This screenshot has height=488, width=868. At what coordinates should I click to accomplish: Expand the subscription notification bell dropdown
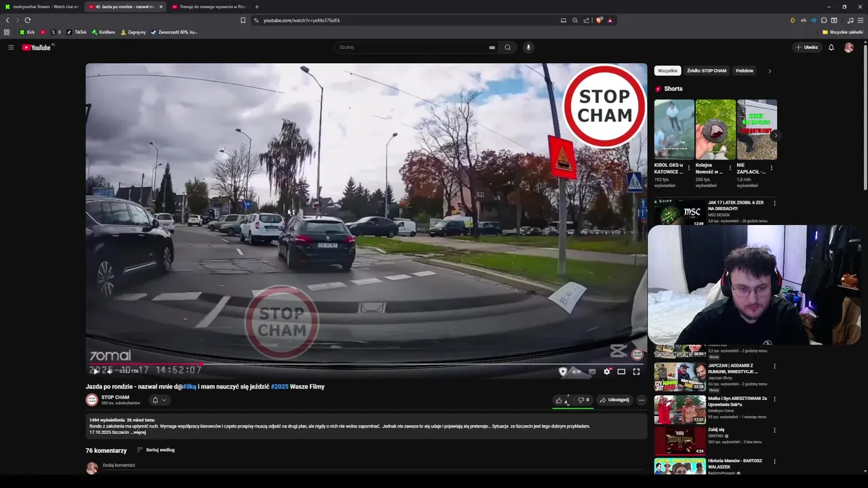tap(159, 400)
